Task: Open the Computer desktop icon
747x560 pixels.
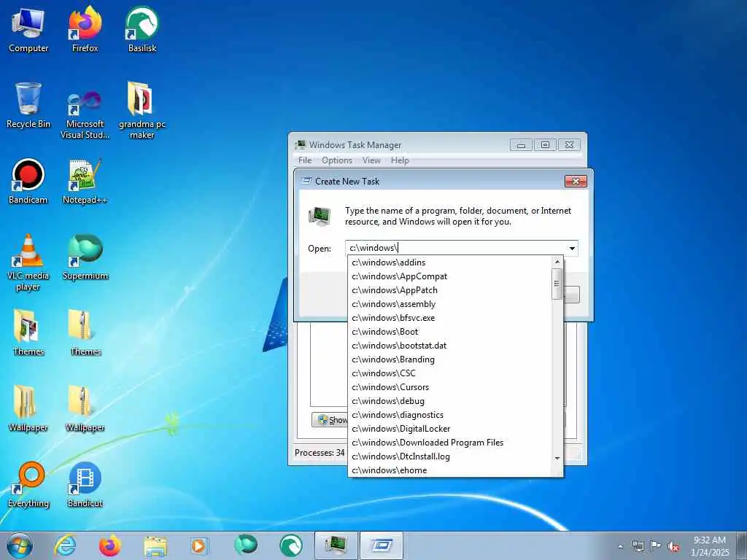Action: click(x=28, y=29)
